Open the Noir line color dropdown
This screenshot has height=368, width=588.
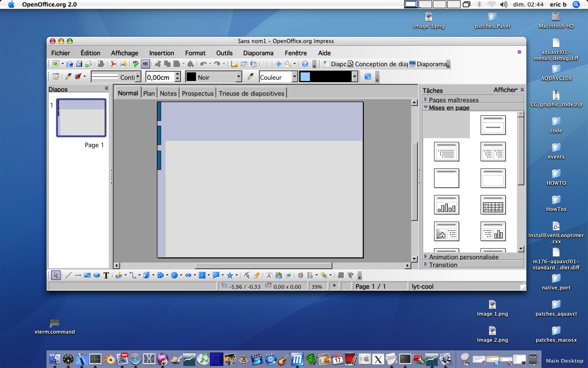[239, 76]
